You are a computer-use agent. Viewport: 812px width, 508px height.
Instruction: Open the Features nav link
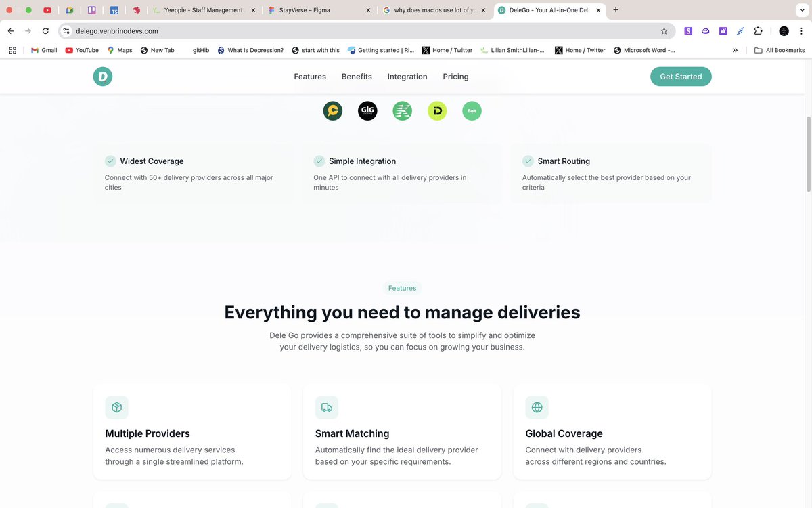(310, 77)
